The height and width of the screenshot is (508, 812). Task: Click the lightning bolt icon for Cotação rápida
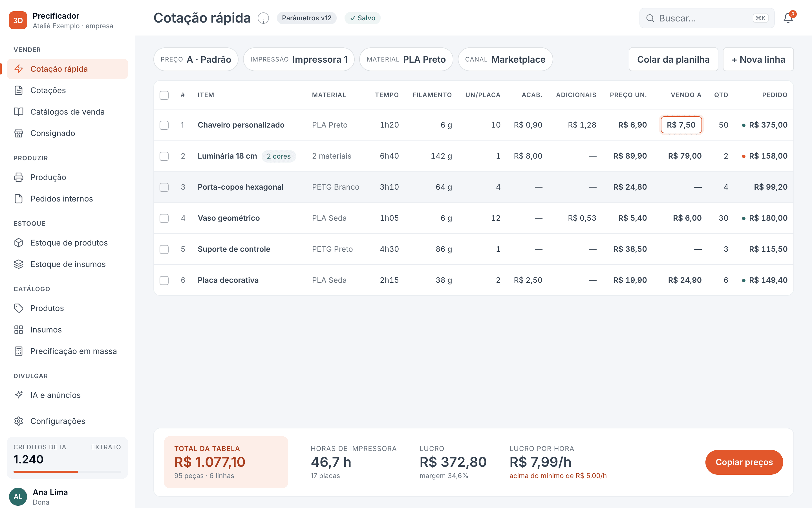[x=19, y=69]
